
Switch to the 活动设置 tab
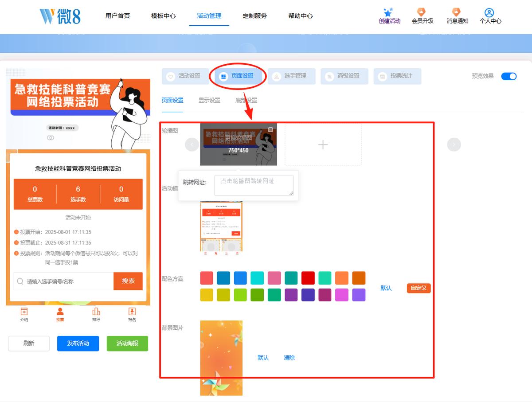(185, 76)
